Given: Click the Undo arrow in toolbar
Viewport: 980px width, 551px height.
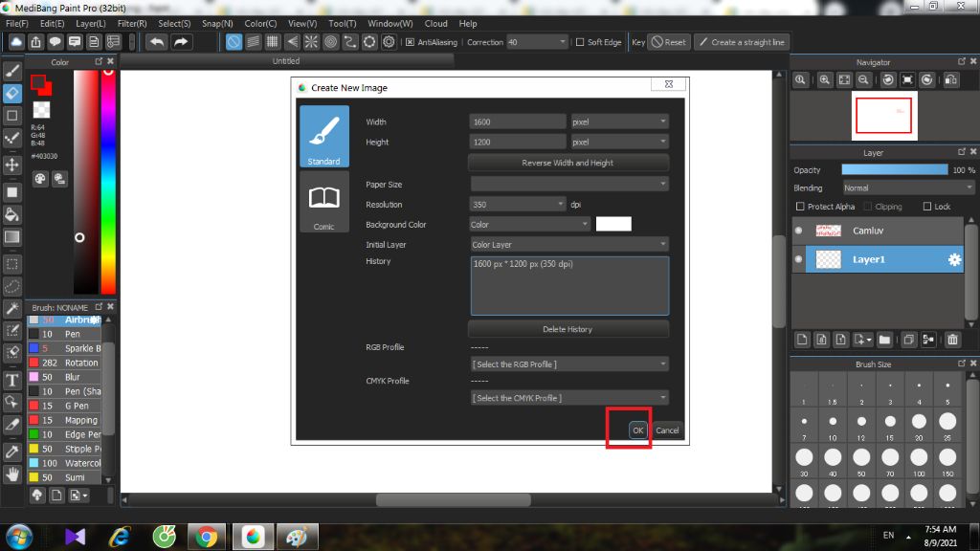Looking at the screenshot, I should point(157,42).
